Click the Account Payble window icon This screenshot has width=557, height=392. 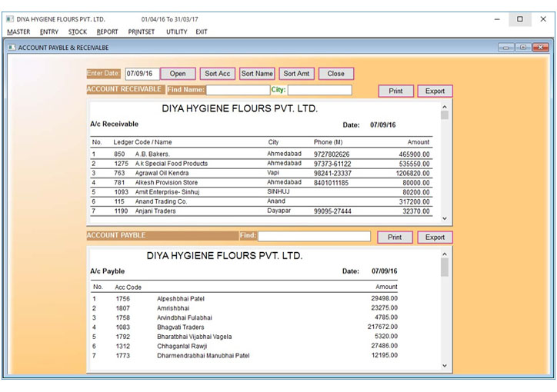pyautogui.click(x=11, y=48)
